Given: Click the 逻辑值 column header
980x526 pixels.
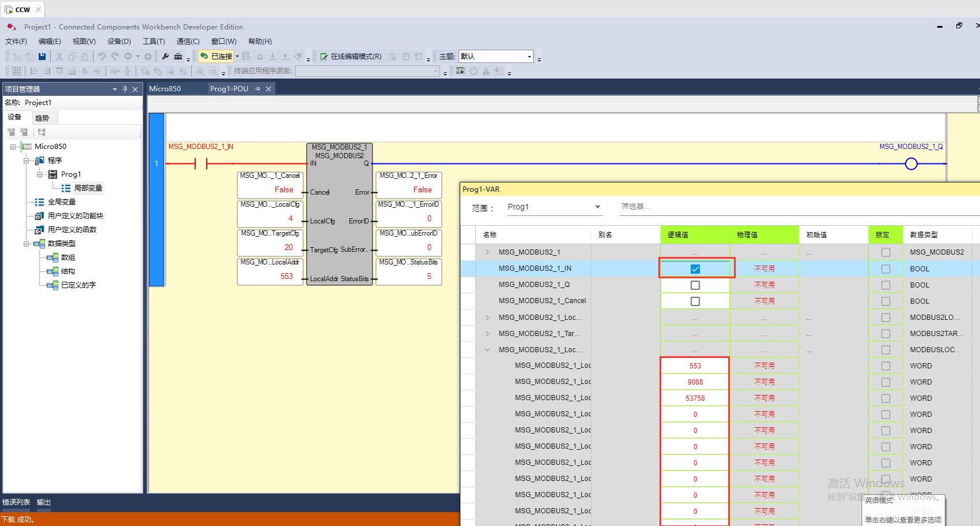Looking at the screenshot, I should point(695,235).
